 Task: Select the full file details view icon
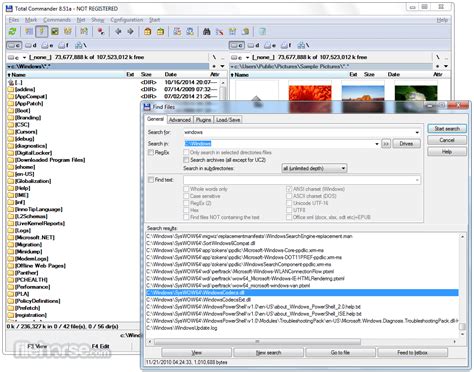pyautogui.click(x=42, y=32)
